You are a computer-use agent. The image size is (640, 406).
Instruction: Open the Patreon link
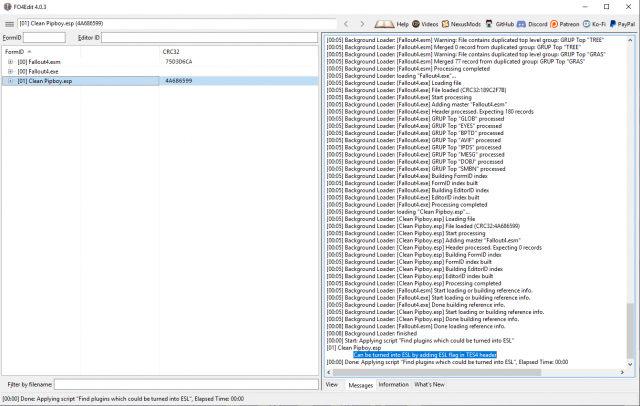point(569,22)
